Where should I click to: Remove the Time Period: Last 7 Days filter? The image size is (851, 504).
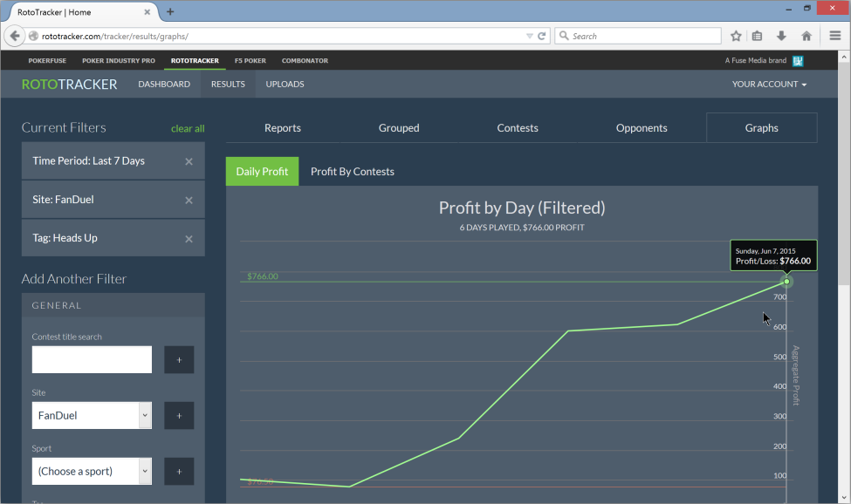click(x=189, y=161)
